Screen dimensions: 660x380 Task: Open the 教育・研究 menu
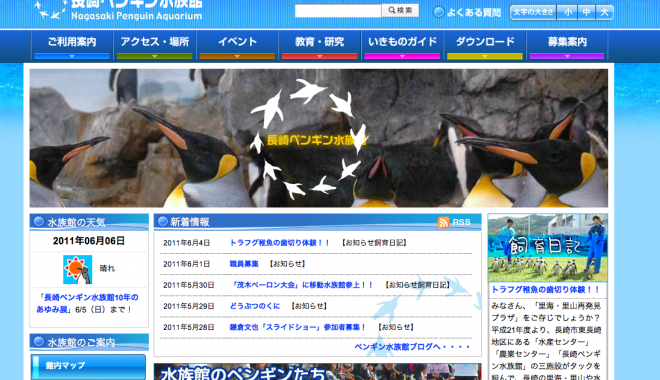(x=320, y=45)
